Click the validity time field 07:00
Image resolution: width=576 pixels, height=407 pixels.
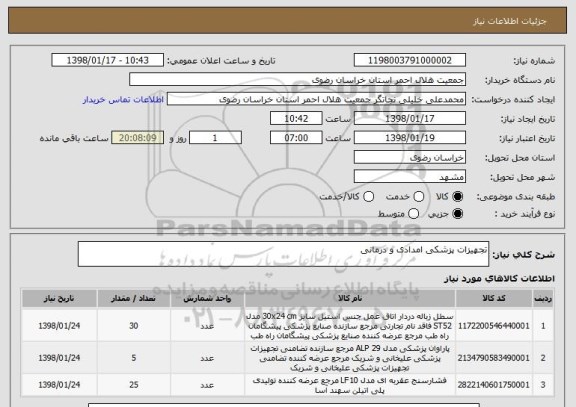[x=296, y=138]
